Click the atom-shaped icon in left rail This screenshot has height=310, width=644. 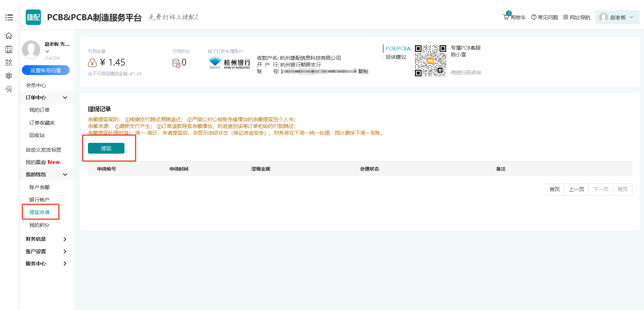[x=9, y=76]
